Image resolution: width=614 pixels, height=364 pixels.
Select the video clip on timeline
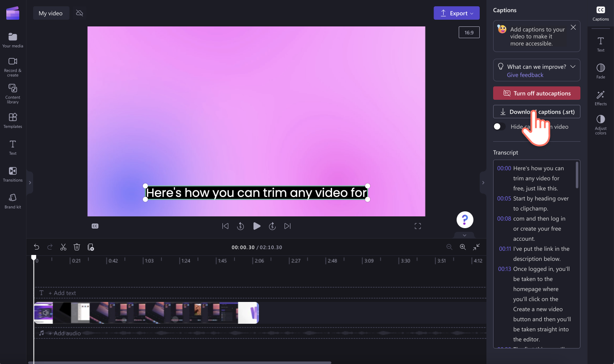click(x=146, y=313)
